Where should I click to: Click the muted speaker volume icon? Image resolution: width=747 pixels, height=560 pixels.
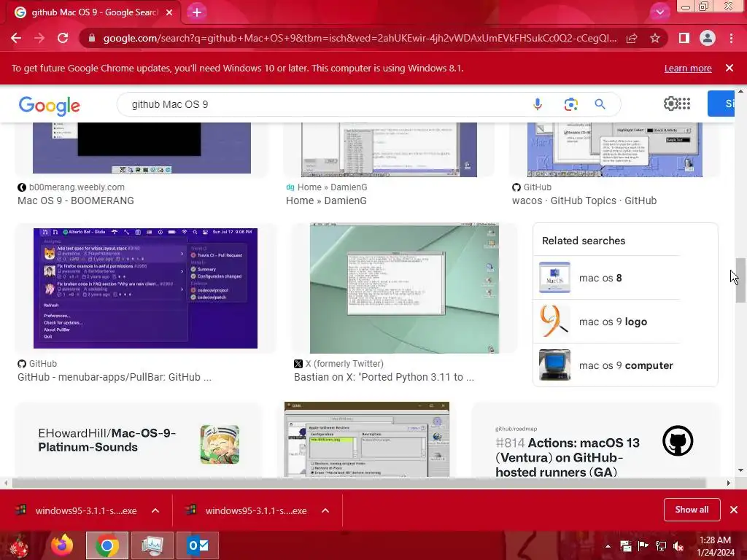[678, 546]
